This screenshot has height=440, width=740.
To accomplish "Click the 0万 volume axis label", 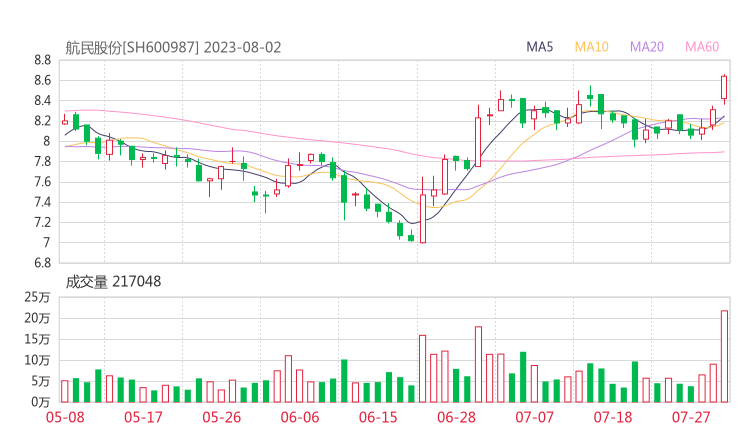I will [x=41, y=402].
